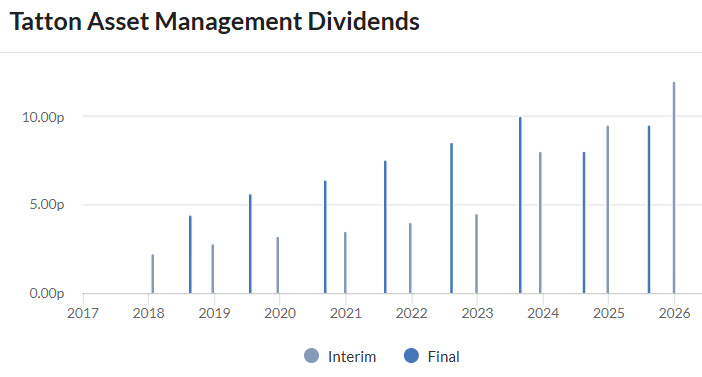702x377 pixels.
Task: Click the Tatton Asset Management Dividends title
Action: coord(214,21)
